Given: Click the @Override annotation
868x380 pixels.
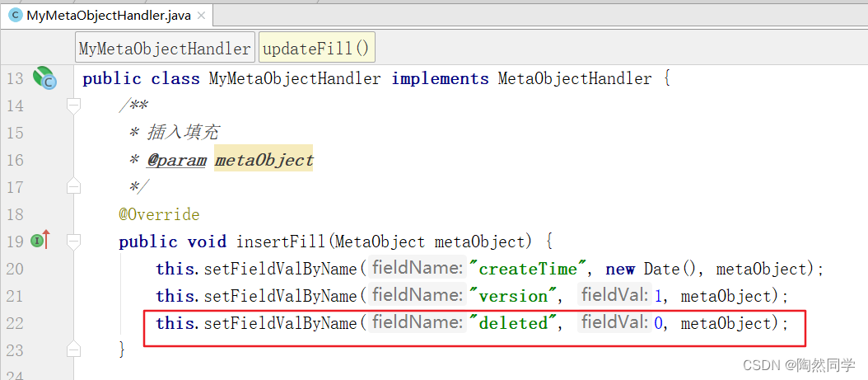Looking at the screenshot, I should click(x=159, y=214).
